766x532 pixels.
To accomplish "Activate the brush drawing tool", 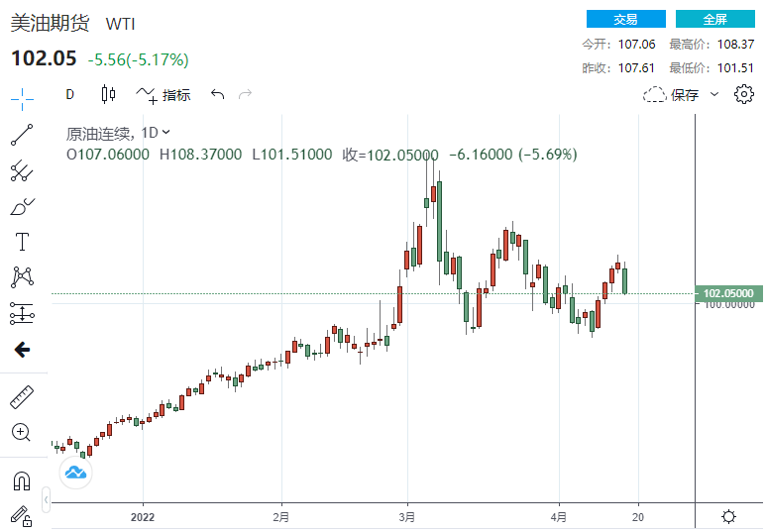I will click(22, 207).
